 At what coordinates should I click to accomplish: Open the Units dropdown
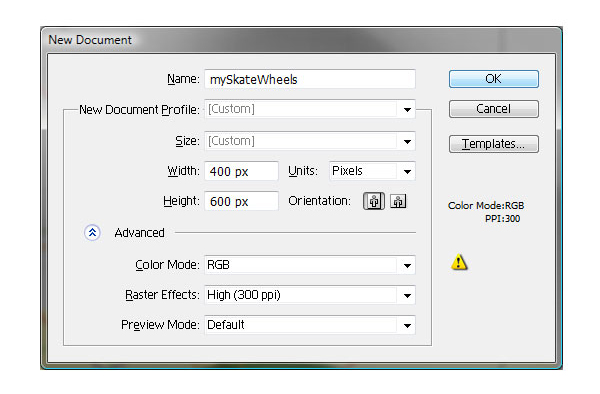tap(372, 171)
